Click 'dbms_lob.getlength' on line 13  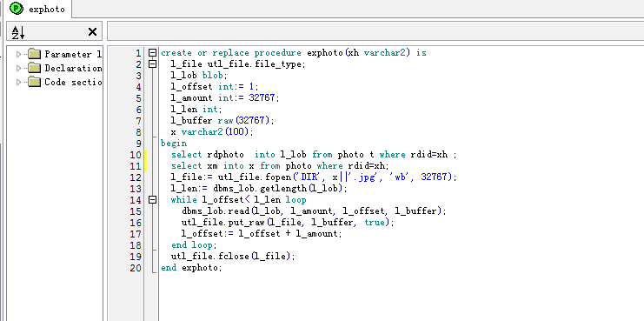[x=260, y=189]
